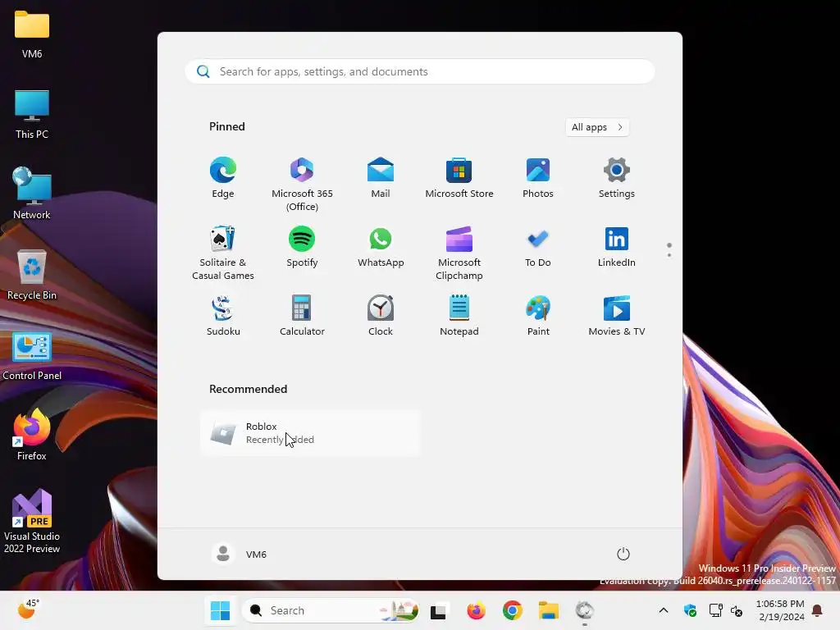Open the Paint app
This screenshot has width=840, height=630.
pos(538,316)
